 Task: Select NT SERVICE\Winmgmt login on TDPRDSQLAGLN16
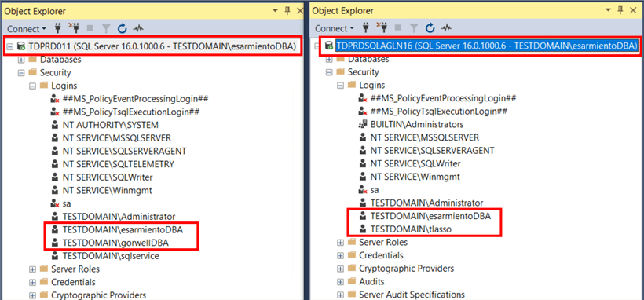coord(415,177)
